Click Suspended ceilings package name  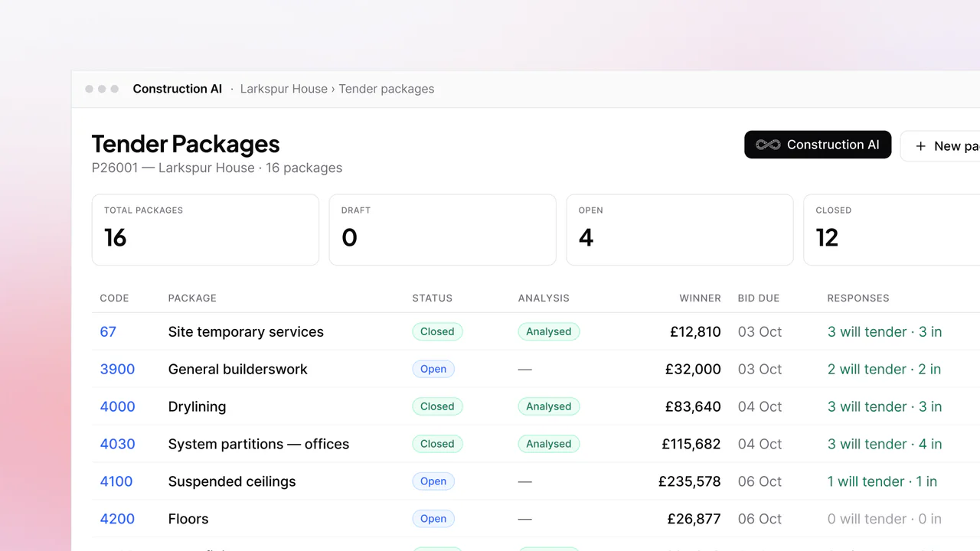pos(232,481)
